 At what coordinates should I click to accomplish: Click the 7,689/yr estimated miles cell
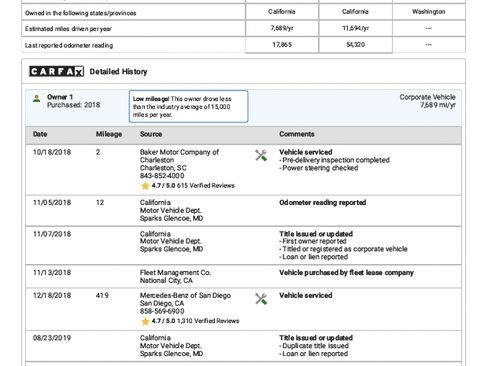pyautogui.click(x=282, y=28)
